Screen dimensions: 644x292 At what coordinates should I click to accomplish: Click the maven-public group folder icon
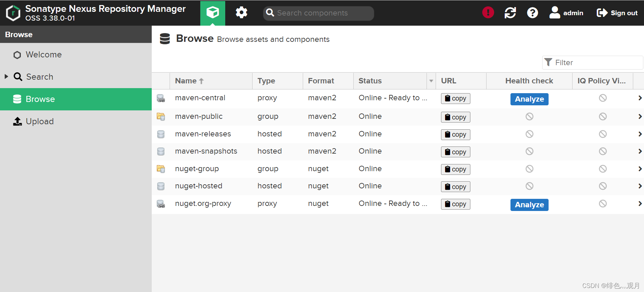161,117
